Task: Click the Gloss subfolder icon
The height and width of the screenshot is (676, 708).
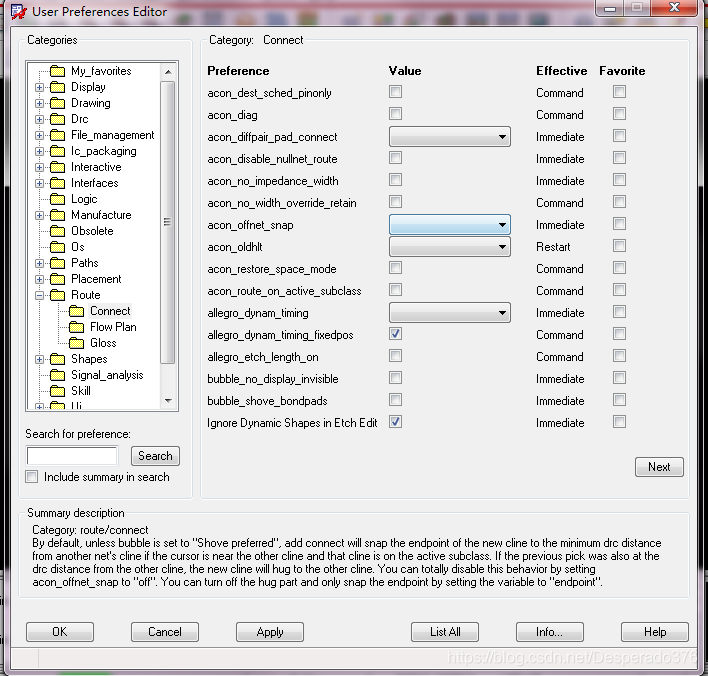Action: [x=76, y=343]
